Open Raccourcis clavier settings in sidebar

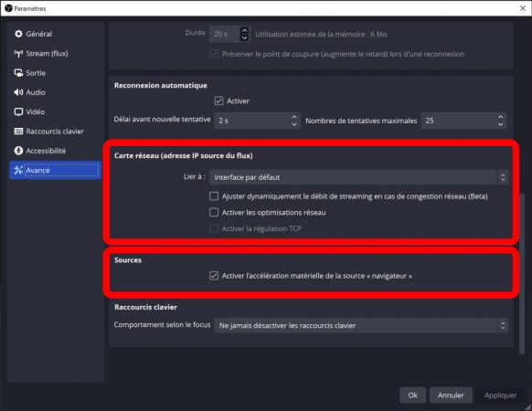click(56, 132)
